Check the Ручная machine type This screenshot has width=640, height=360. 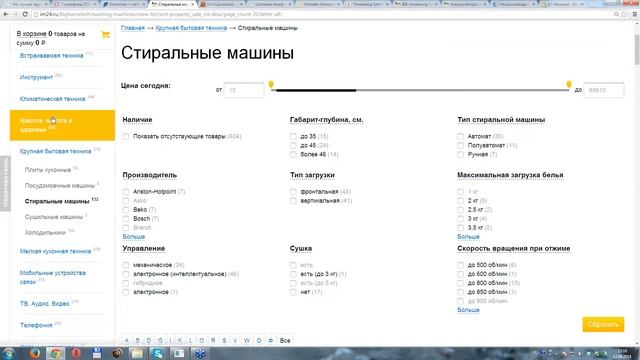click(x=460, y=154)
